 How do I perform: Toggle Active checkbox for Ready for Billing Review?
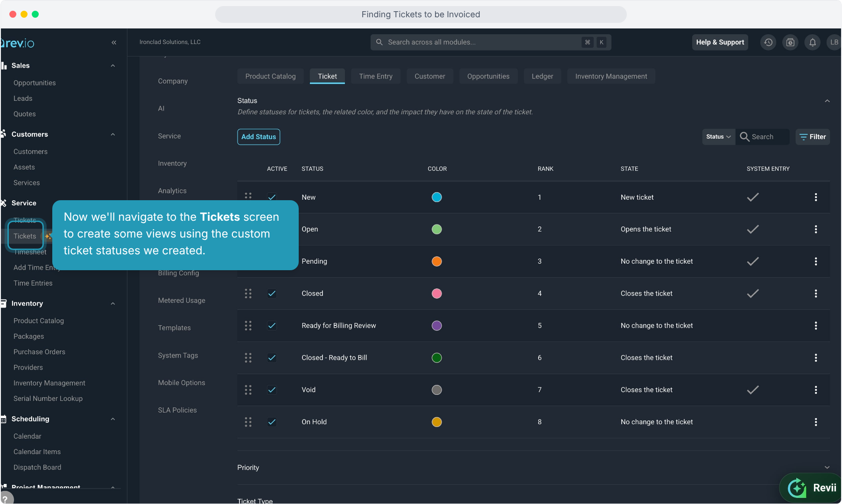[272, 326]
